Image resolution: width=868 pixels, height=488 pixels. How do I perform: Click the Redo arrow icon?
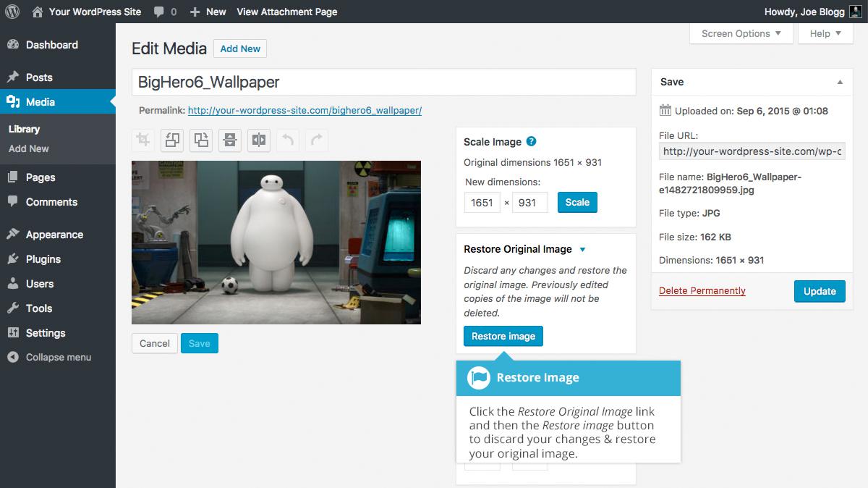(x=317, y=140)
